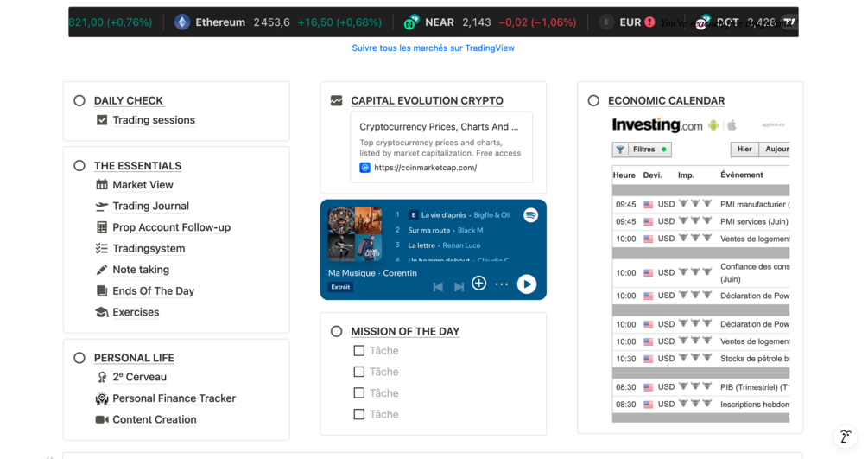Click the NEAR coin icon in ticker
Viewport: 868px width, 459px height.
(x=411, y=22)
